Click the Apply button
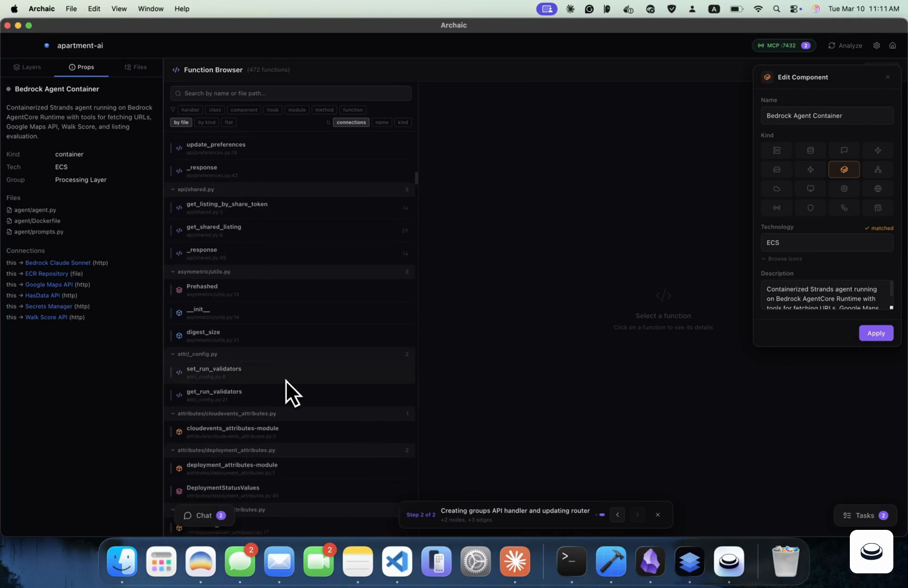 tap(875, 333)
